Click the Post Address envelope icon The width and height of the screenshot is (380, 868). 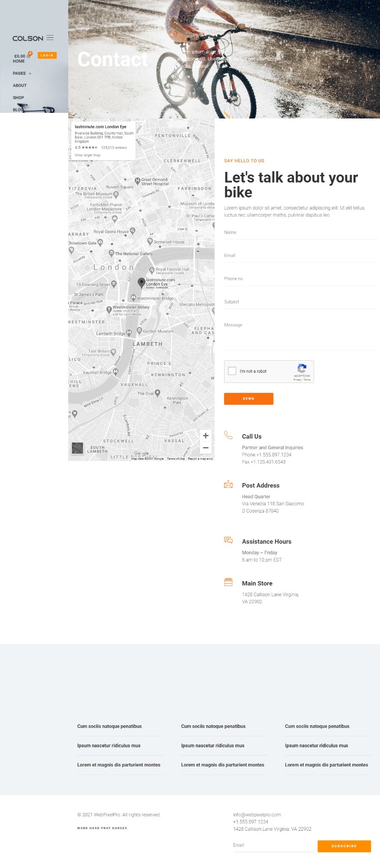point(228,484)
